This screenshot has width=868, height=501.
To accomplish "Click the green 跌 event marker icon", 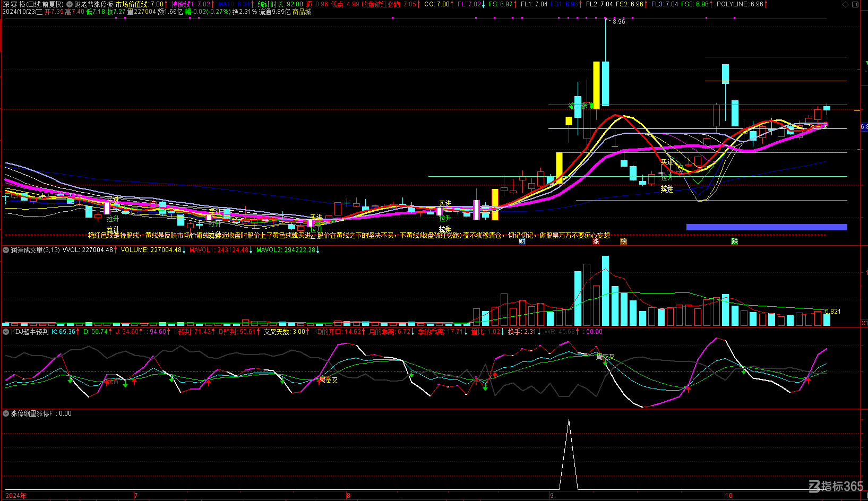I will (735, 241).
